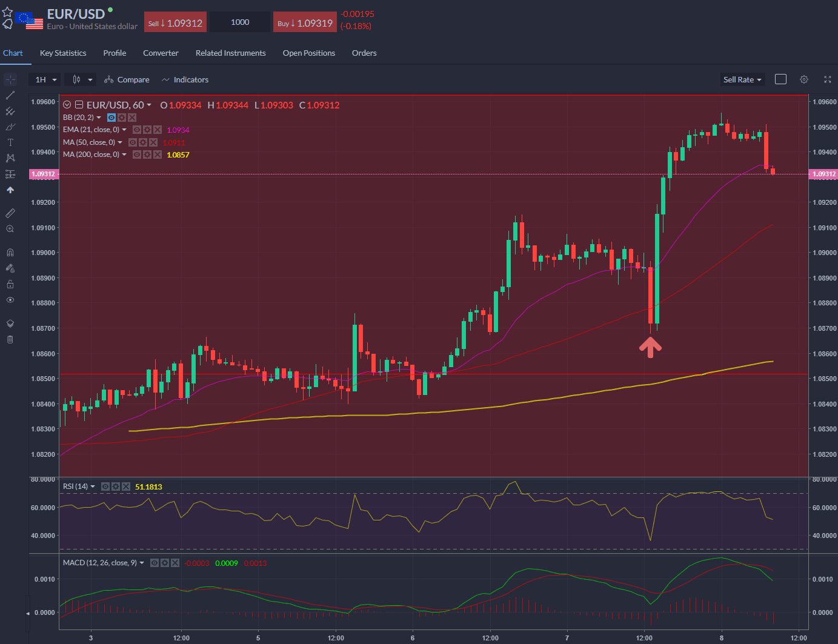Open the Related Instruments tab
The image size is (838, 644).
tap(231, 53)
